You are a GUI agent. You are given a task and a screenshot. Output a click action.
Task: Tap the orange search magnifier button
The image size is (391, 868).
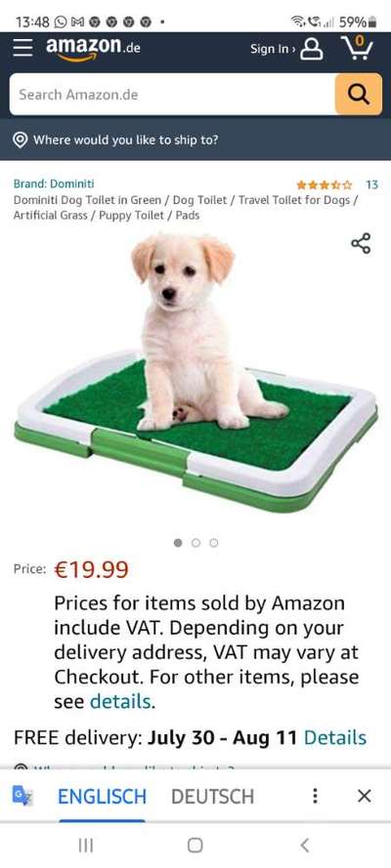tap(359, 94)
